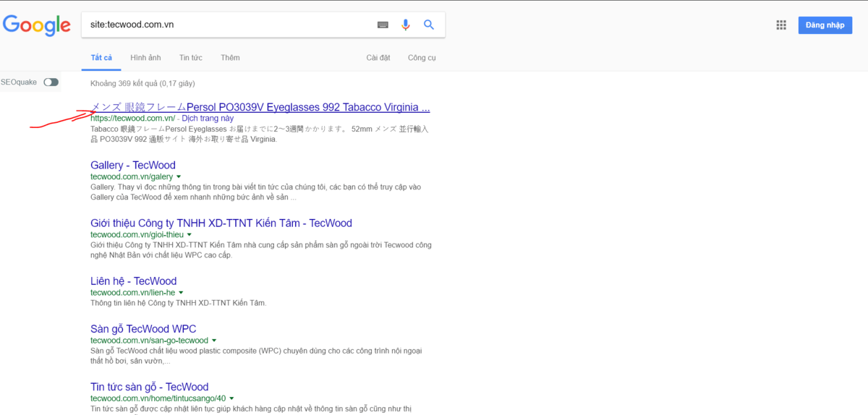
Task: Open the Liên hệ - TecWood result
Action: (134, 281)
